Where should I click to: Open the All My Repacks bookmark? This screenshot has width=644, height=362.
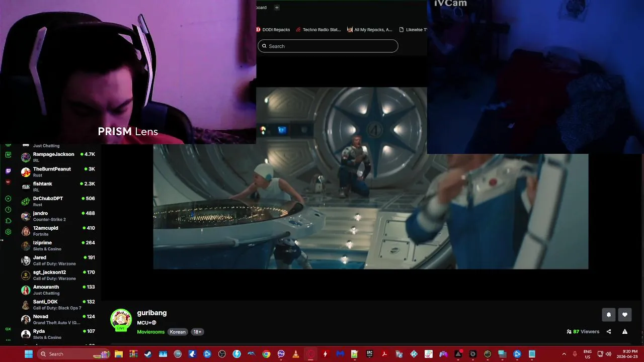coord(370,30)
